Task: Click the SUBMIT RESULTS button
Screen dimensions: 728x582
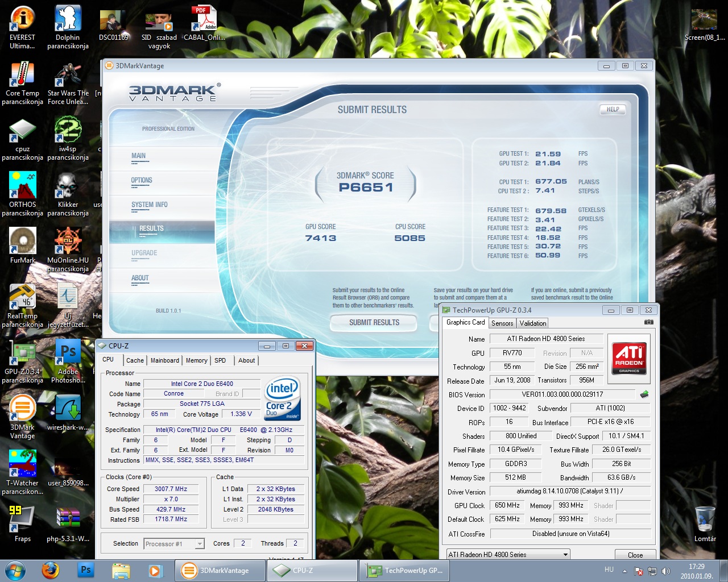Action: tap(374, 322)
